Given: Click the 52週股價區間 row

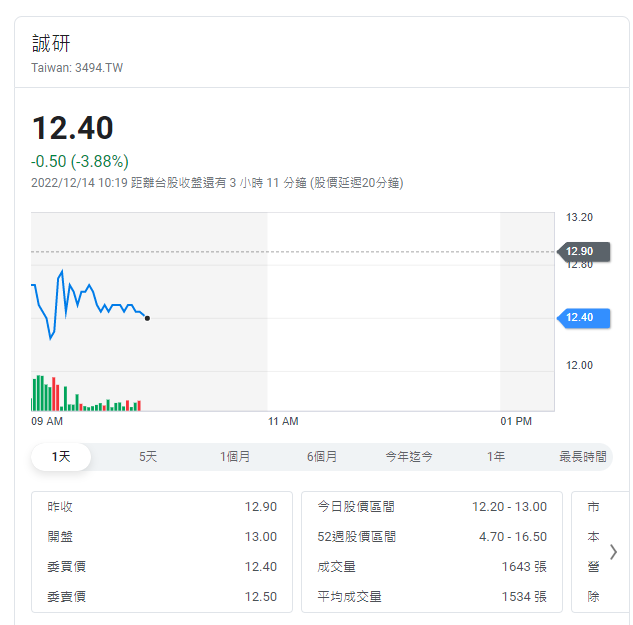Looking at the screenshot, I should [432, 537].
